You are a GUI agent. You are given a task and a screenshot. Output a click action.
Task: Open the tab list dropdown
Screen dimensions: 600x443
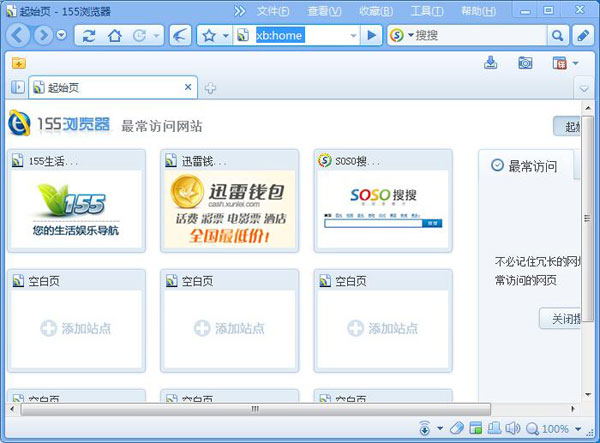tap(584, 89)
